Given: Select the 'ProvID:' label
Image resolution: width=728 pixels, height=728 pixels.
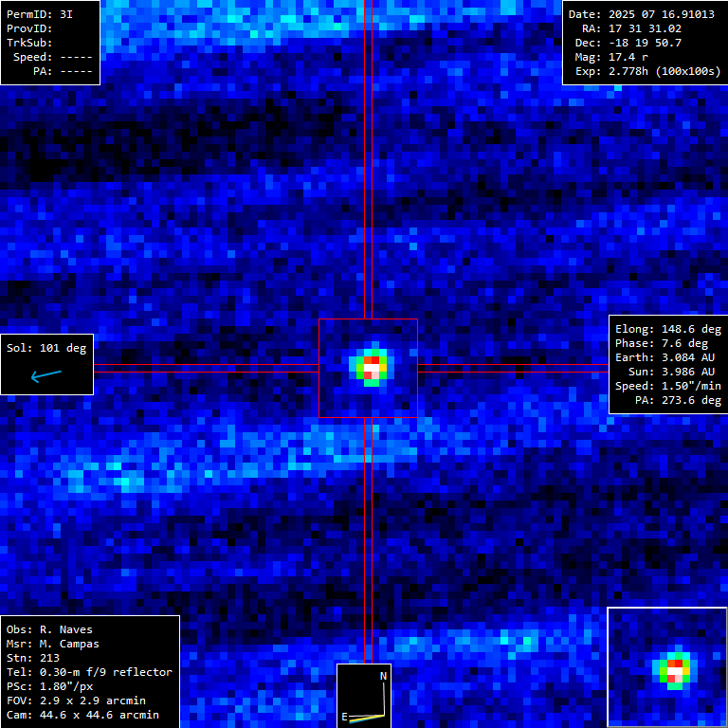Looking at the screenshot, I should [x=29, y=28].
